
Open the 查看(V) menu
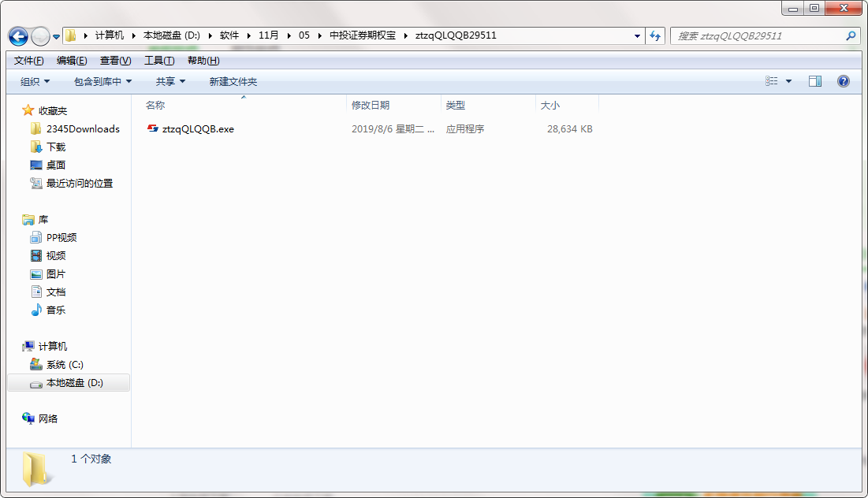pos(115,61)
